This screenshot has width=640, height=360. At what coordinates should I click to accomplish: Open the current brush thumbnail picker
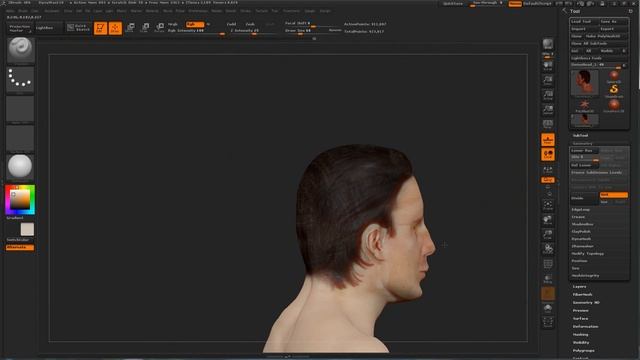tap(20, 50)
